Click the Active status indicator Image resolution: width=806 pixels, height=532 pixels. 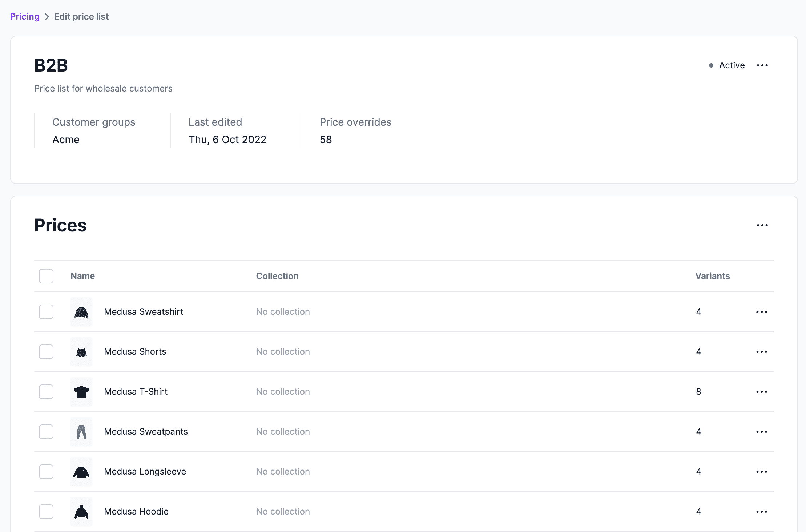coord(727,65)
